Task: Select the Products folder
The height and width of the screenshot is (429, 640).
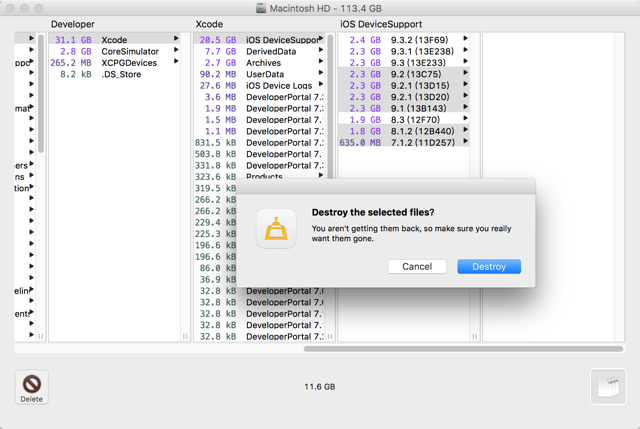Action: tap(259, 176)
